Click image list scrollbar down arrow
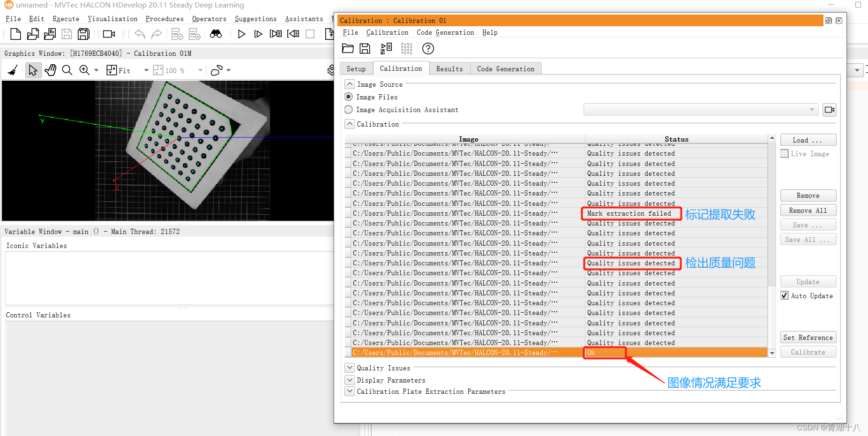Screen dimensions: 868x436 pyautogui.click(x=772, y=353)
